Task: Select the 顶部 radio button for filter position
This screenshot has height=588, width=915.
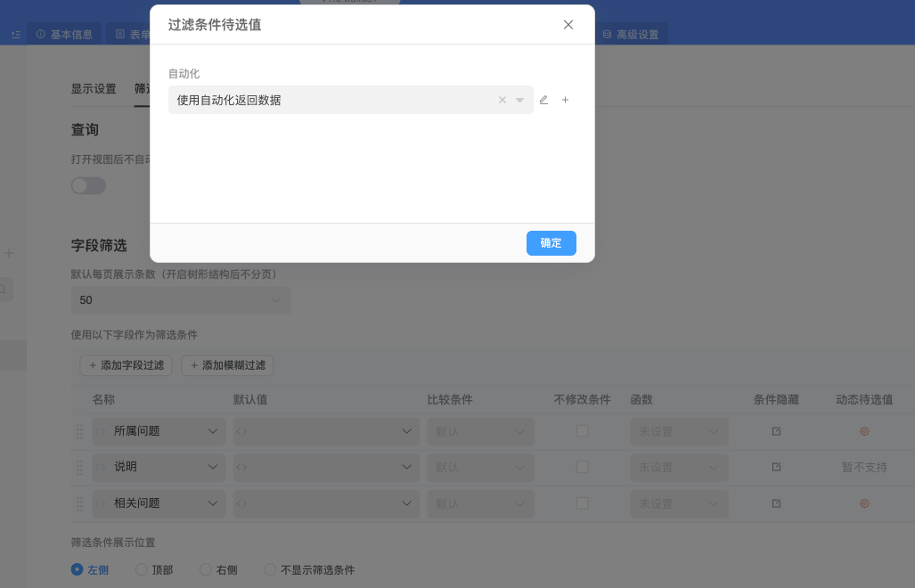Action: pyautogui.click(x=140, y=569)
